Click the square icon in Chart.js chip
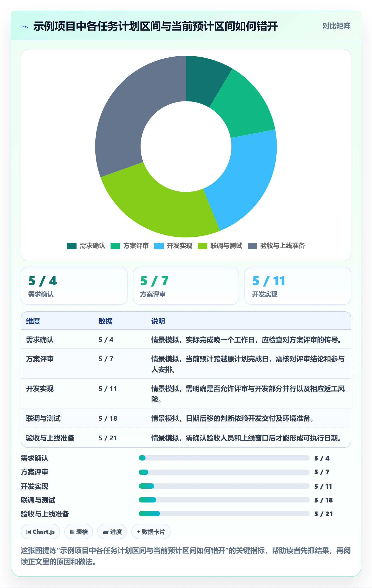 pos(29,532)
